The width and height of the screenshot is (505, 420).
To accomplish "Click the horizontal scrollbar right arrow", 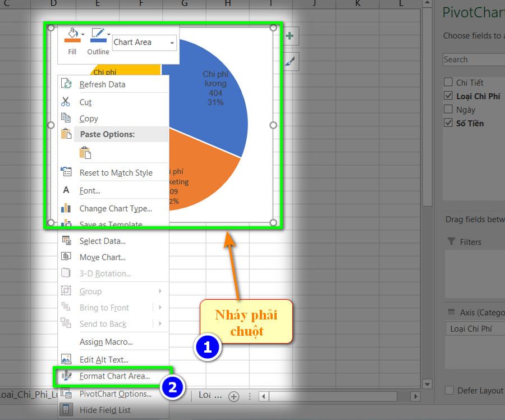I will [x=415, y=396].
